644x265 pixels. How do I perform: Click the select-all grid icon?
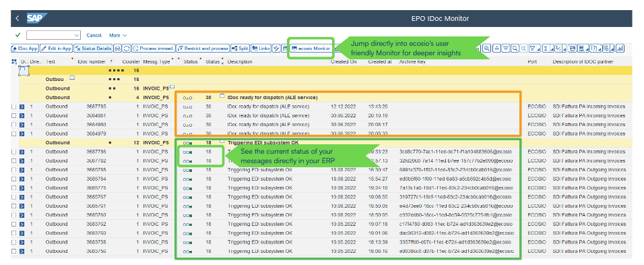click(x=14, y=61)
